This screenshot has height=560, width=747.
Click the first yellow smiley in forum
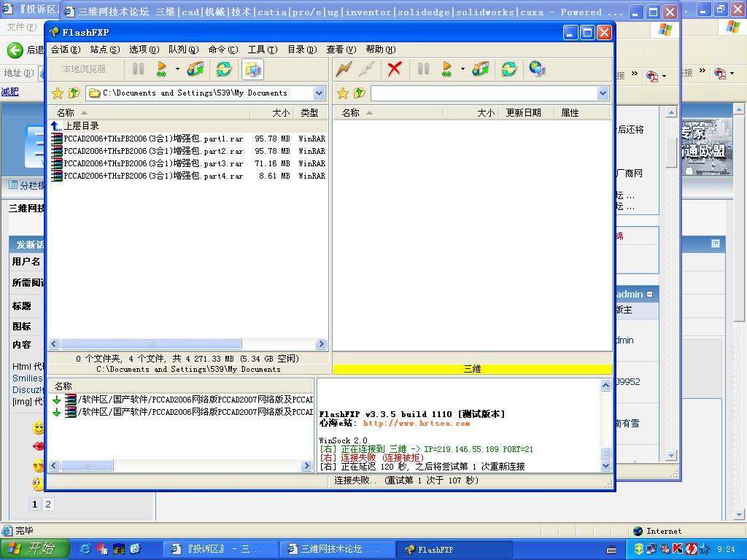38,427
